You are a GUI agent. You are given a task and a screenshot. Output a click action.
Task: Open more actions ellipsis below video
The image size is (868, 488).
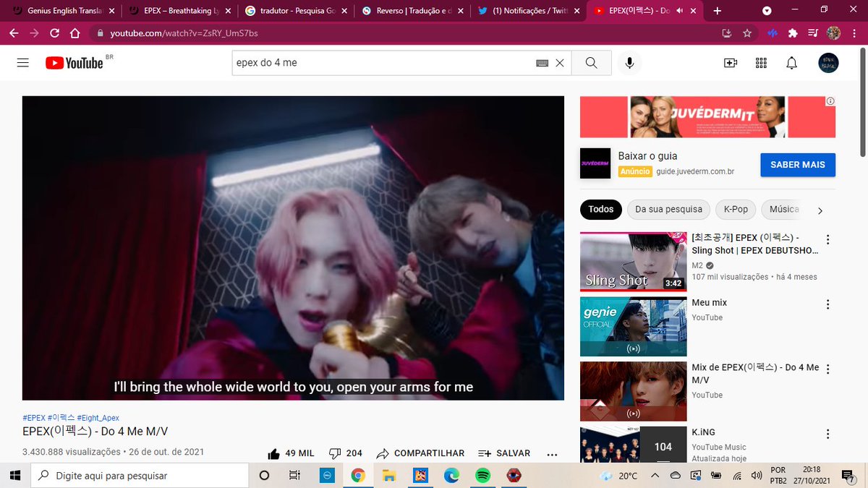click(552, 454)
